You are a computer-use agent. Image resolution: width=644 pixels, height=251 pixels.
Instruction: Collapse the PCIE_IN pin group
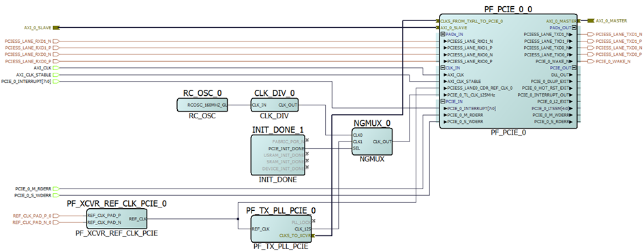(x=443, y=101)
